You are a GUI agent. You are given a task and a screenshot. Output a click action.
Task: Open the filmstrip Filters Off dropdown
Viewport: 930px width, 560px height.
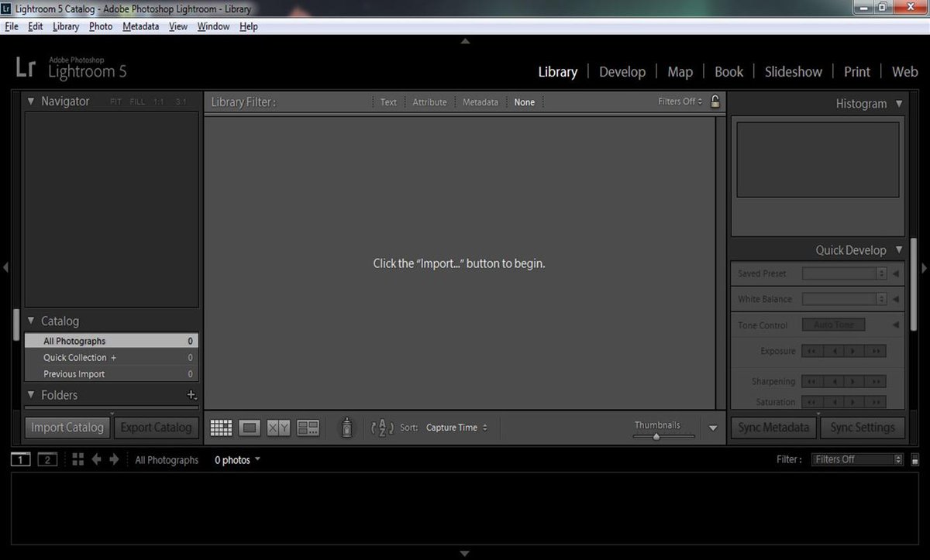858,459
